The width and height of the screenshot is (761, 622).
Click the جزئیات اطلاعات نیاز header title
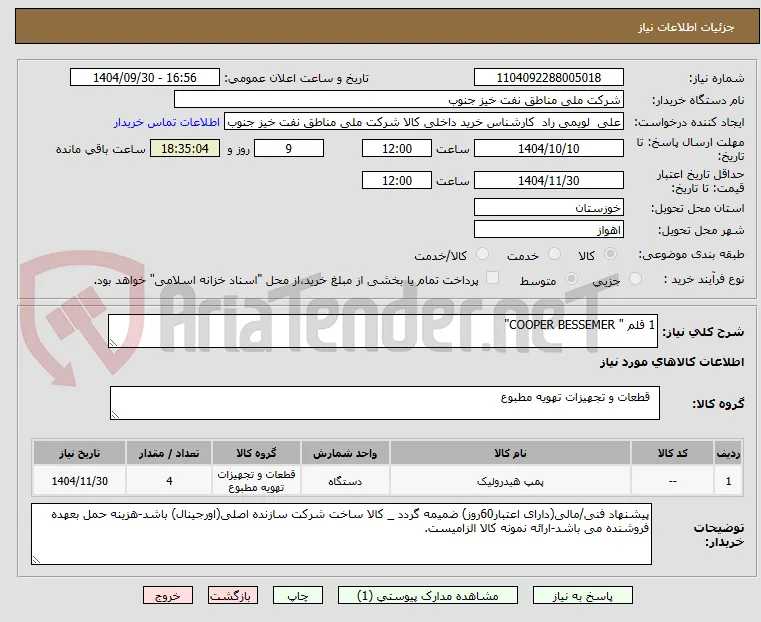(x=686, y=27)
